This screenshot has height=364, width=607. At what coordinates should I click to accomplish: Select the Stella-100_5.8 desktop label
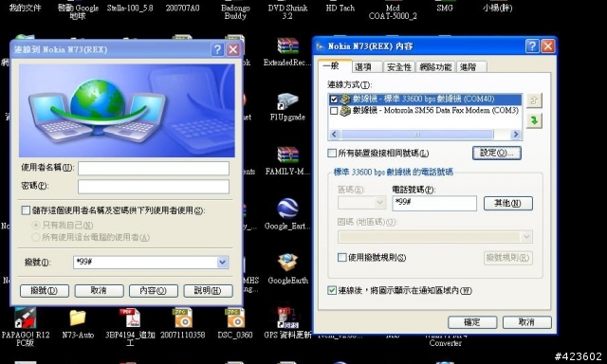tap(130, 8)
